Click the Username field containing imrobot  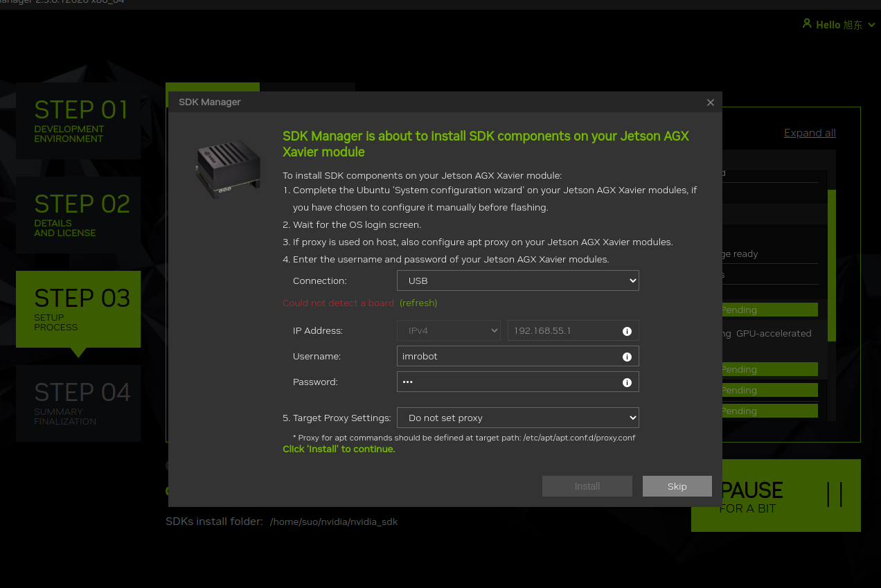[517, 356]
